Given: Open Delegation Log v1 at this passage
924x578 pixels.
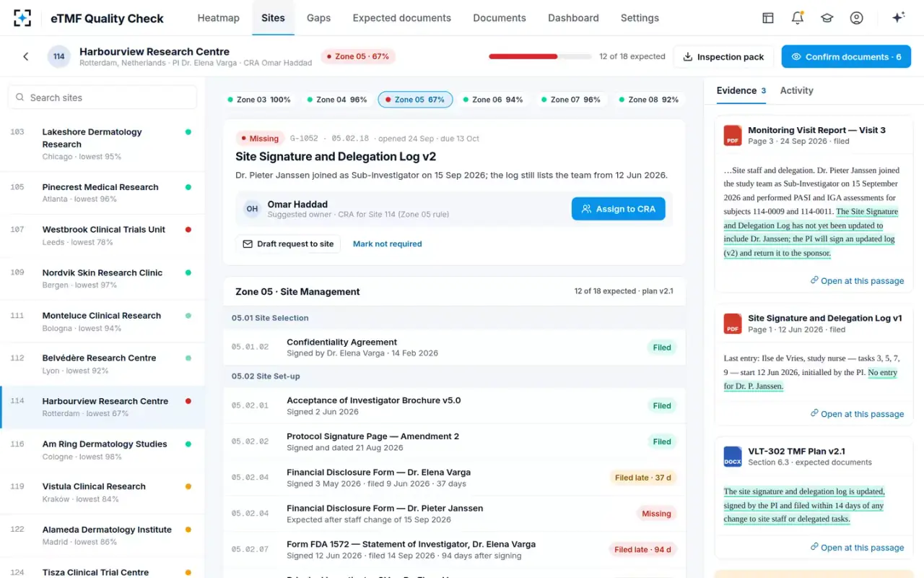Looking at the screenshot, I should click(857, 414).
